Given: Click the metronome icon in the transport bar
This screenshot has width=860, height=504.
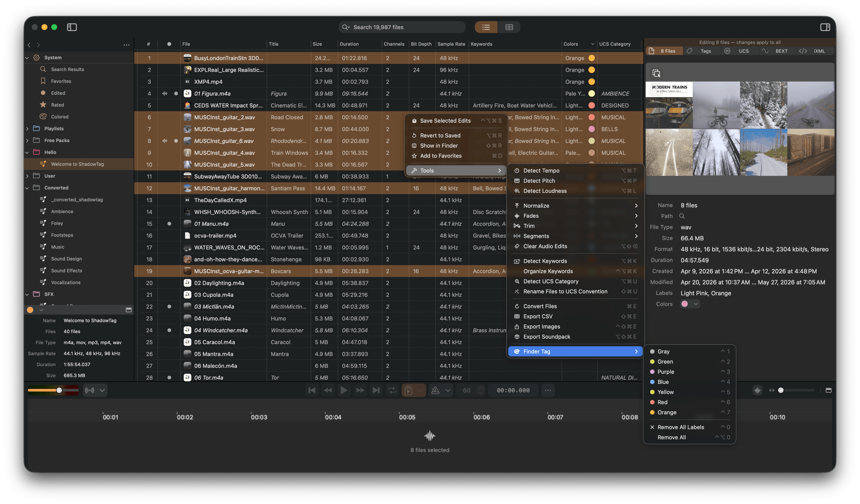Looking at the screenshot, I should pyautogui.click(x=435, y=390).
